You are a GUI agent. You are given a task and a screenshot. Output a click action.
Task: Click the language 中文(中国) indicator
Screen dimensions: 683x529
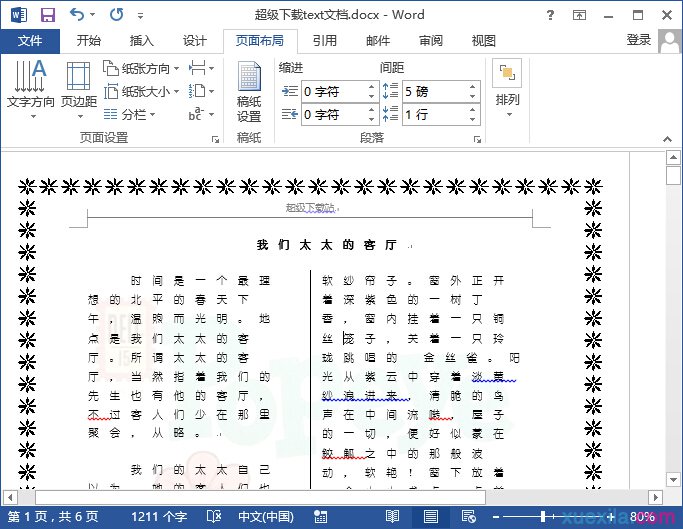tap(266, 517)
